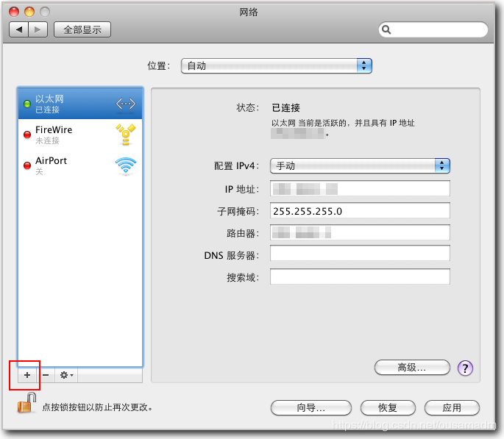Go back with the left arrow button

point(20,29)
